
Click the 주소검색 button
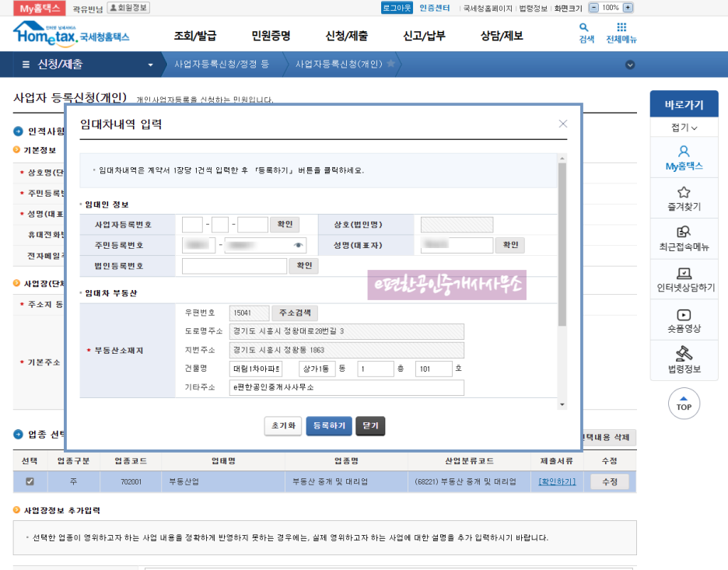pos(294,313)
